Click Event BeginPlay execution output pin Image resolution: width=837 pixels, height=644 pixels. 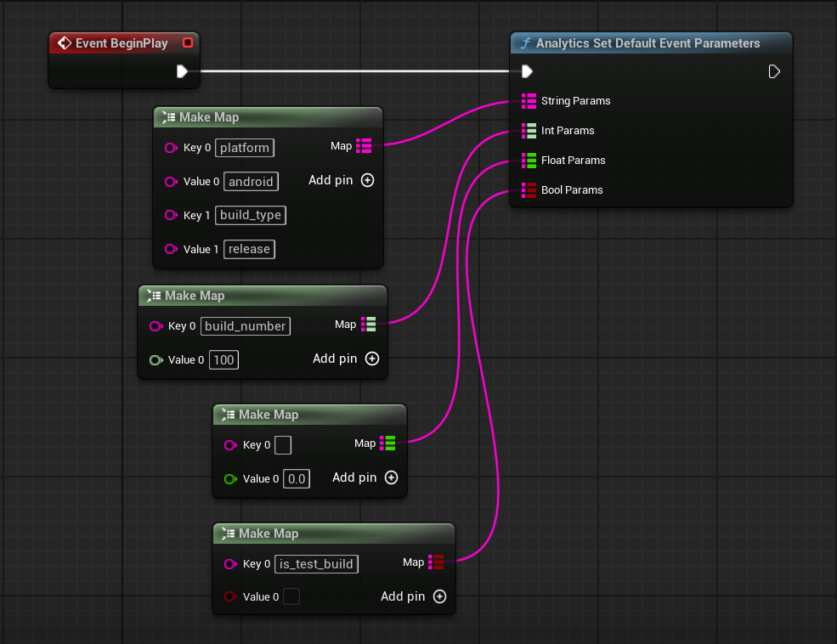[182, 71]
